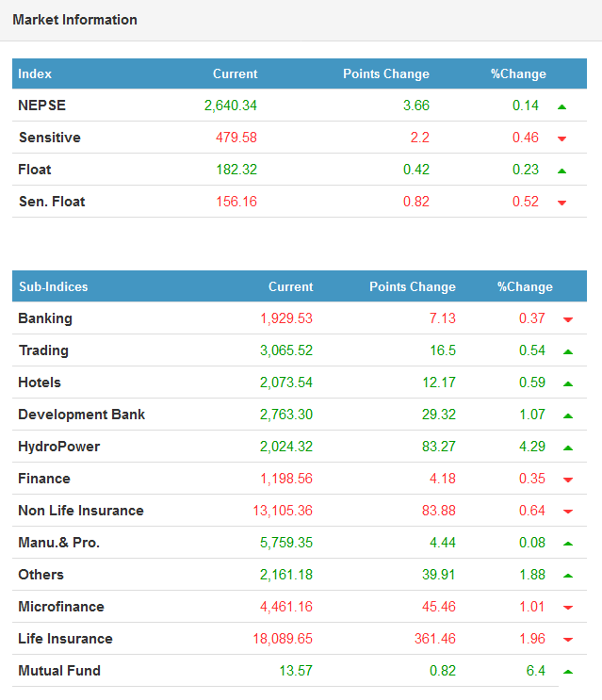Click Life Insurance points change 361.46

(435, 639)
